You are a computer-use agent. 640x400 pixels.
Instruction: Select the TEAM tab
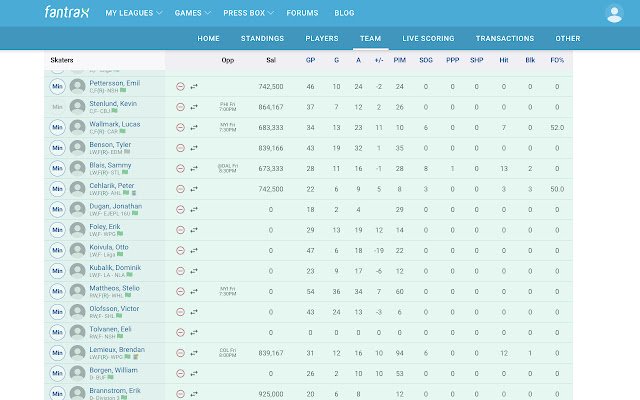[370, 38]
